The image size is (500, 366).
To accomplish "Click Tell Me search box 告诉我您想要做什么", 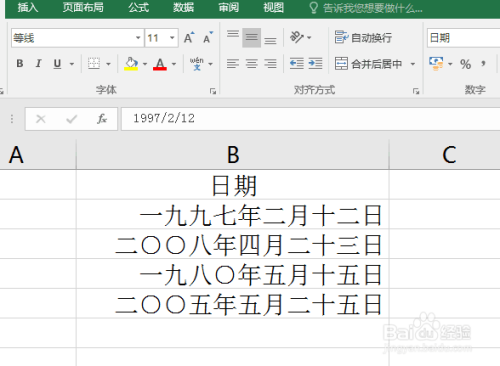I will click(367, 8).
